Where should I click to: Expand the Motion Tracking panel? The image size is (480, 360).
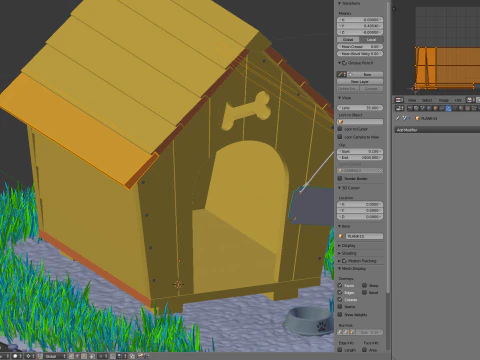[339, 261]
